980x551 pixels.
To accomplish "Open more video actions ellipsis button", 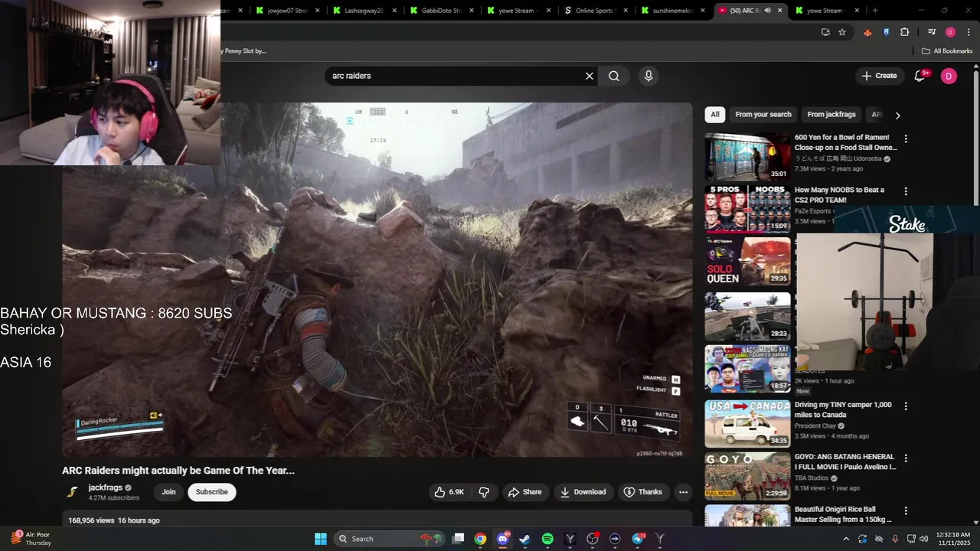I will tap(683, 492).
